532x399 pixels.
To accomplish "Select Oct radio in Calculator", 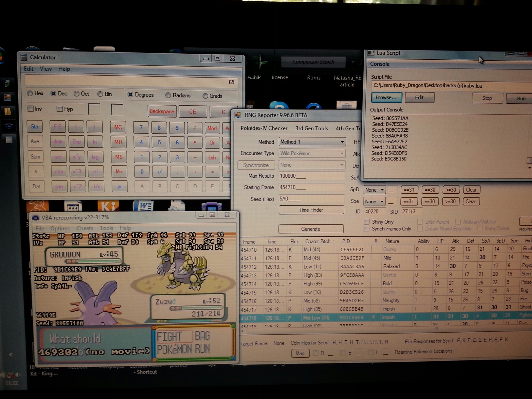I will [x=77, y=94].
